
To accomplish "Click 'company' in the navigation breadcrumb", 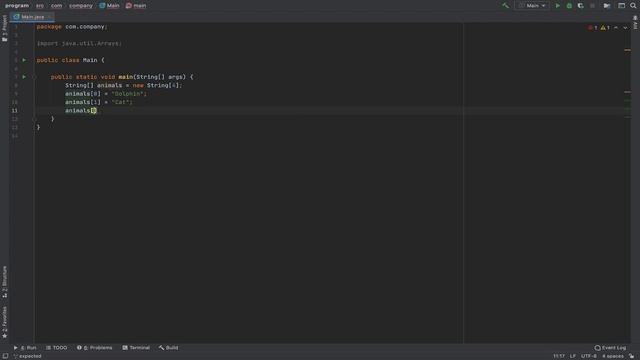I will [81, 6].
